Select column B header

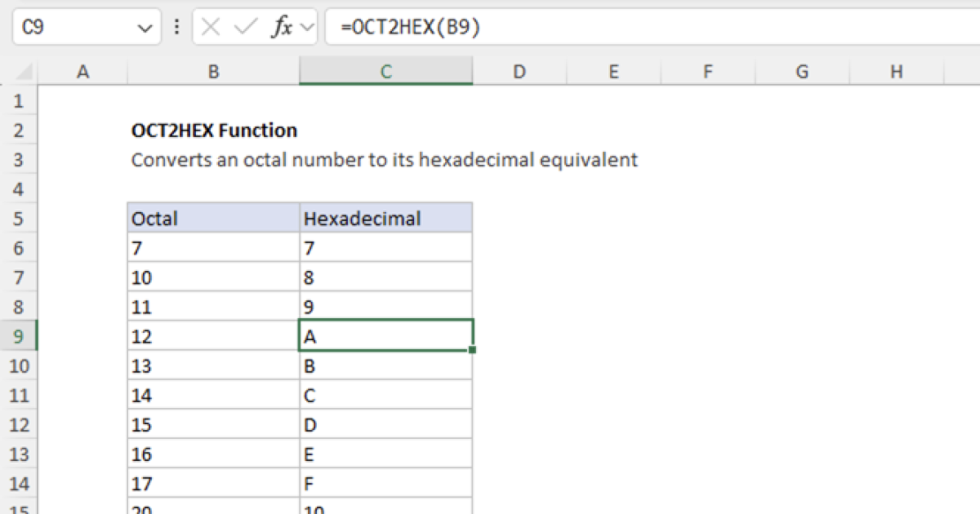click(x=213, y=71)
